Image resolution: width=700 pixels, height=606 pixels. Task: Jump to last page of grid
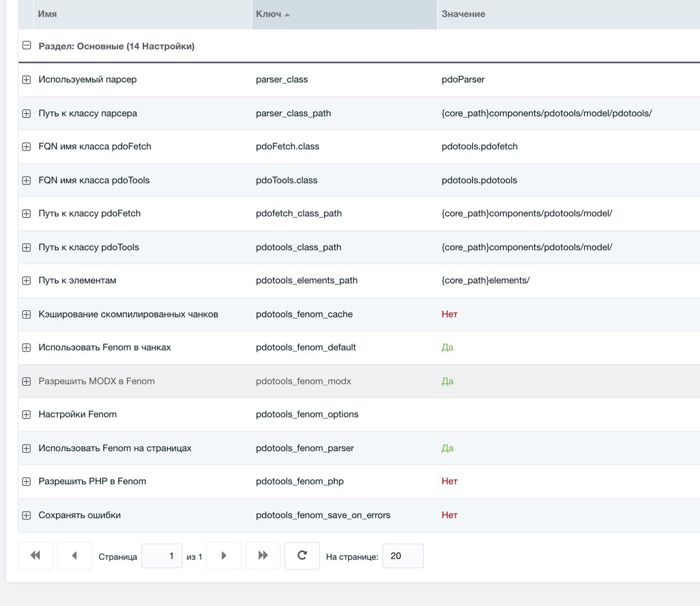pos(262,556)
